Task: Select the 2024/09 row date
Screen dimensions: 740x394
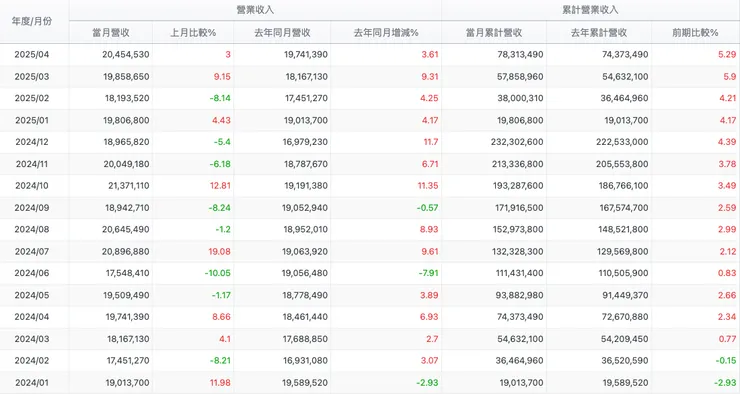Action: (32, 208)
